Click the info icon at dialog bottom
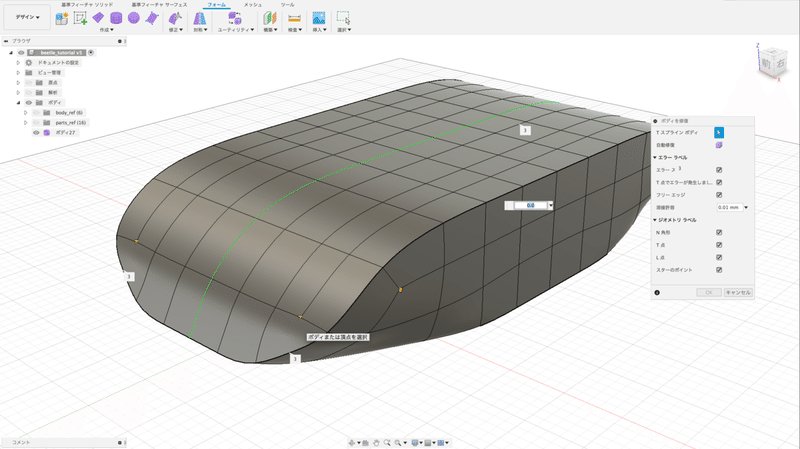The height and width of the screenshot is (449, 800). [657, 292]
